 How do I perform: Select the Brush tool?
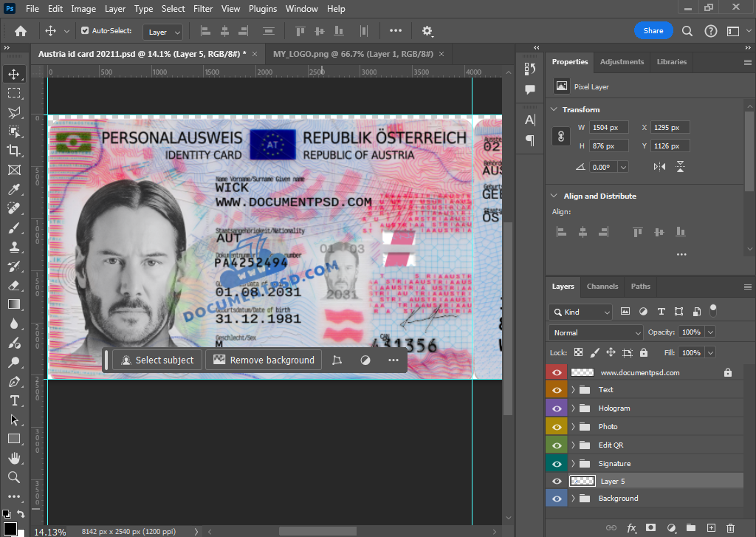pos(14,228)
